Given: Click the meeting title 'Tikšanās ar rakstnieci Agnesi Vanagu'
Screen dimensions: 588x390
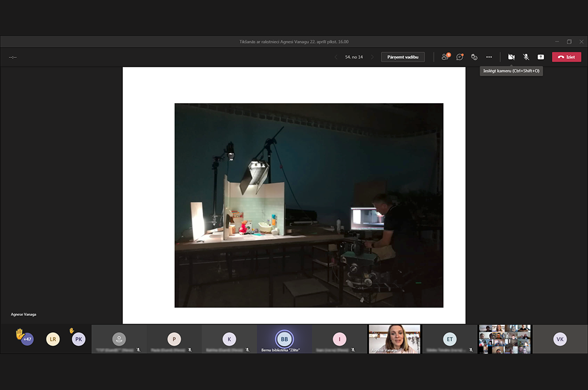Looking at the screenshot, I should click(274, 42).
